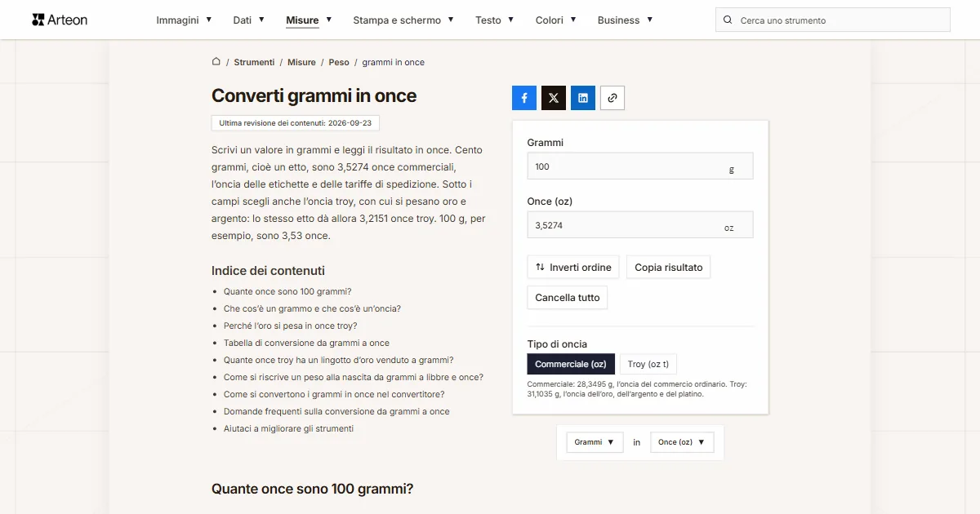Image resolution: width=980 pixels, height=514 pixels.
Task: Open the Colori menu
Action: pos(556,20)
